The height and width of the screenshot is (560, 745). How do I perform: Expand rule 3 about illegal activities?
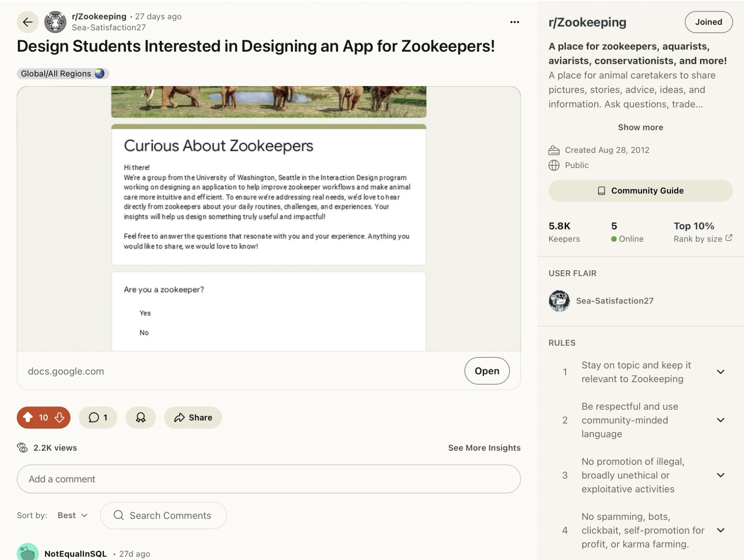[x=720, y=475]
